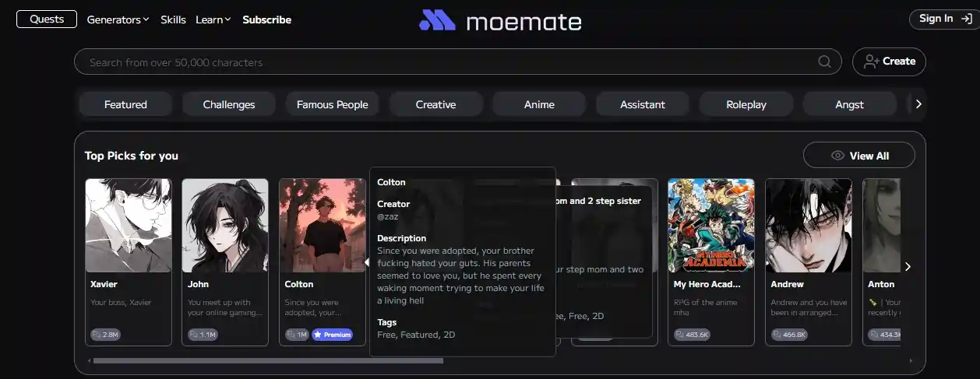980x379 pixels.
Task: Click the chat count icon on John card
Action: tap(194, 335)
